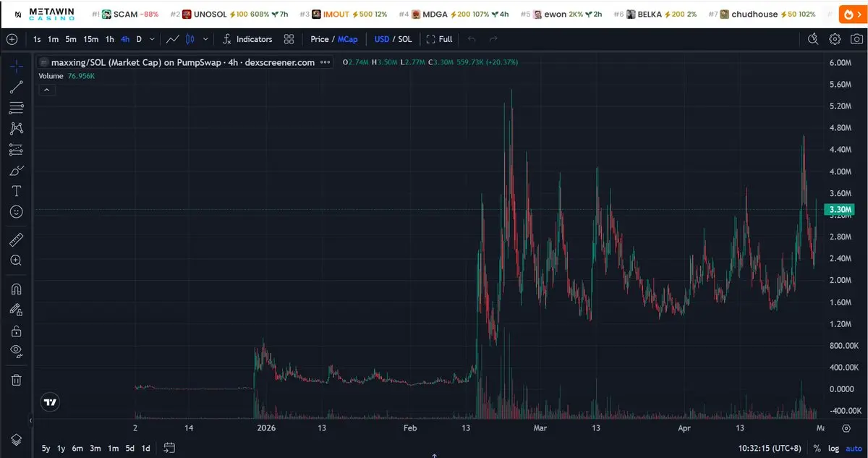Click the Volume indicator legend
Screen dimensions: 868x458
[x=51, y=76]
